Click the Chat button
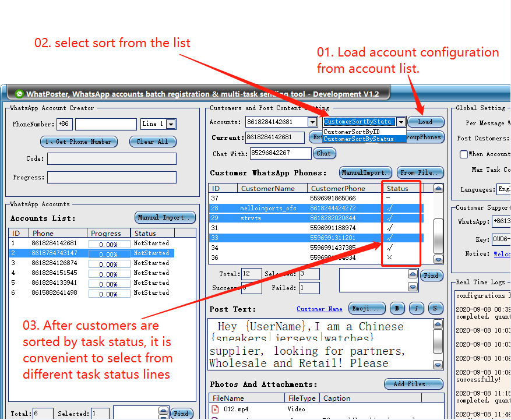This screenshot has height=420, width=511. coord(324,153)
